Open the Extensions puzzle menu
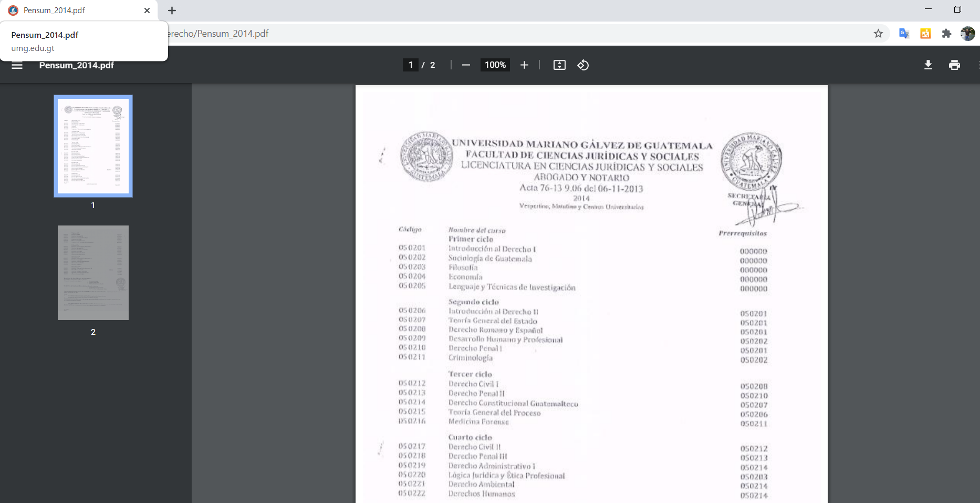The image size is (980, 503). coord(946,34)
